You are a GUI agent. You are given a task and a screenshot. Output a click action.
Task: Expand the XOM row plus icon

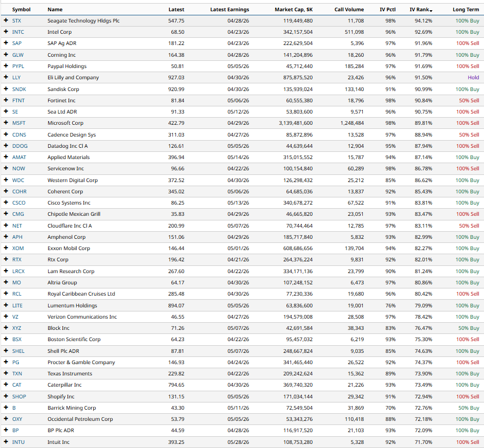[6, 248]
